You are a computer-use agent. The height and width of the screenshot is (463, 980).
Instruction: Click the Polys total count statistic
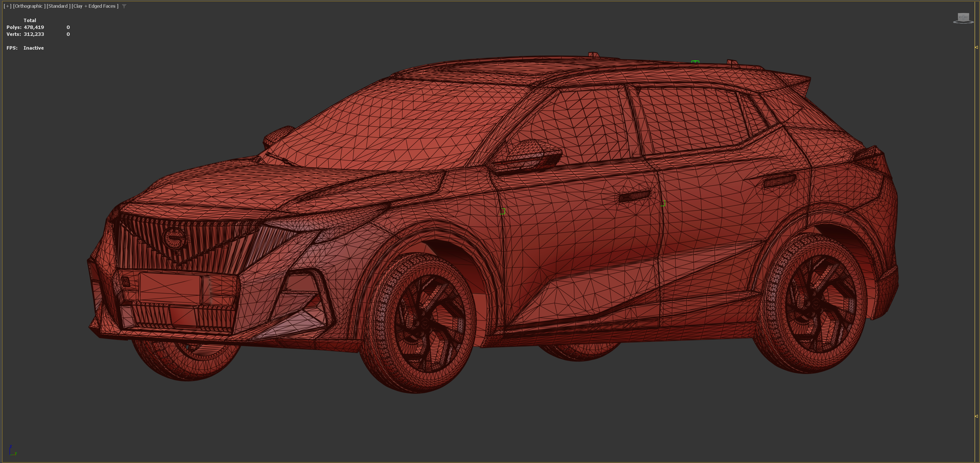[34, 27]
